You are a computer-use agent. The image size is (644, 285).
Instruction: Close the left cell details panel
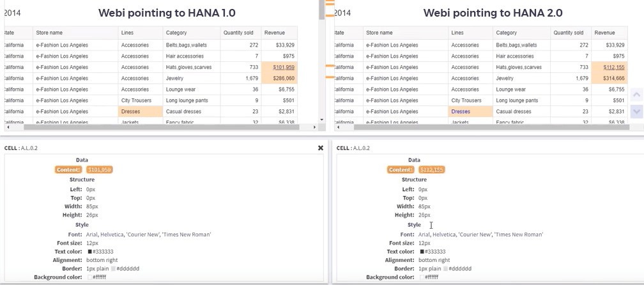coord(321,148)
